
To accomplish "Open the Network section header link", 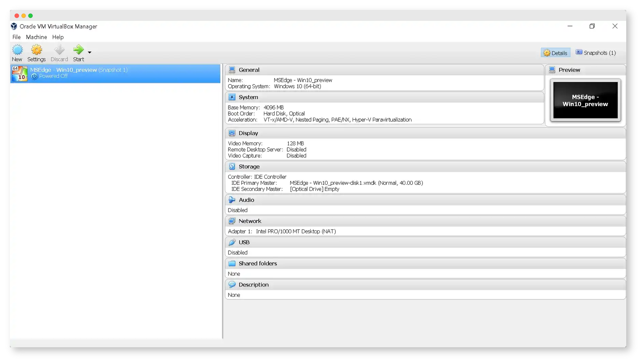I will pyautogui.click(x=250, y=221).
